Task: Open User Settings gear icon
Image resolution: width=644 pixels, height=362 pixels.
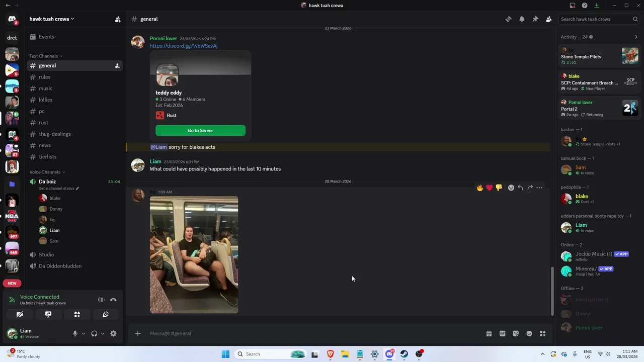Action: tap(113, 333)
